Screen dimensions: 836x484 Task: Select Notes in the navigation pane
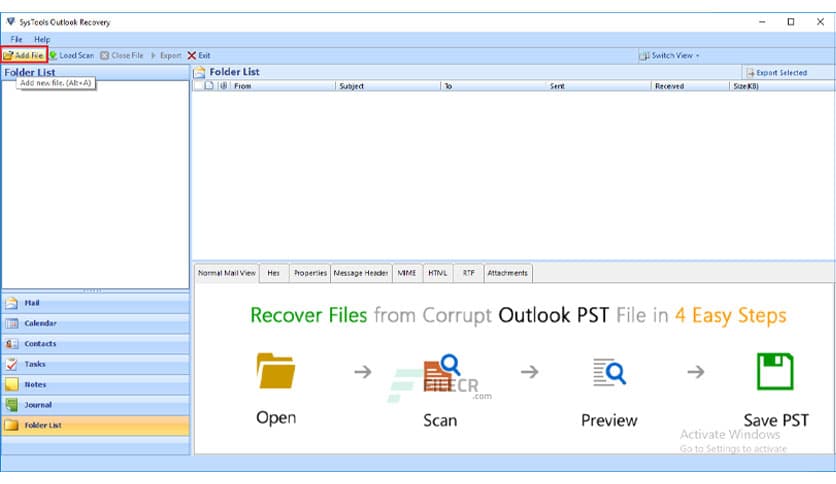[x=95, y=384]
